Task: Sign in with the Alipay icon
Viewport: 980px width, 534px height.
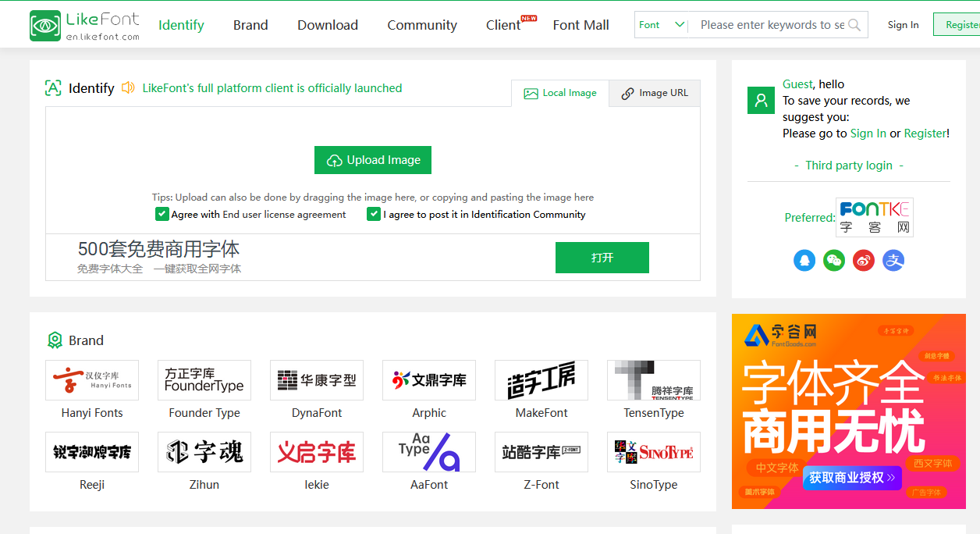Action: click(893, 261)
